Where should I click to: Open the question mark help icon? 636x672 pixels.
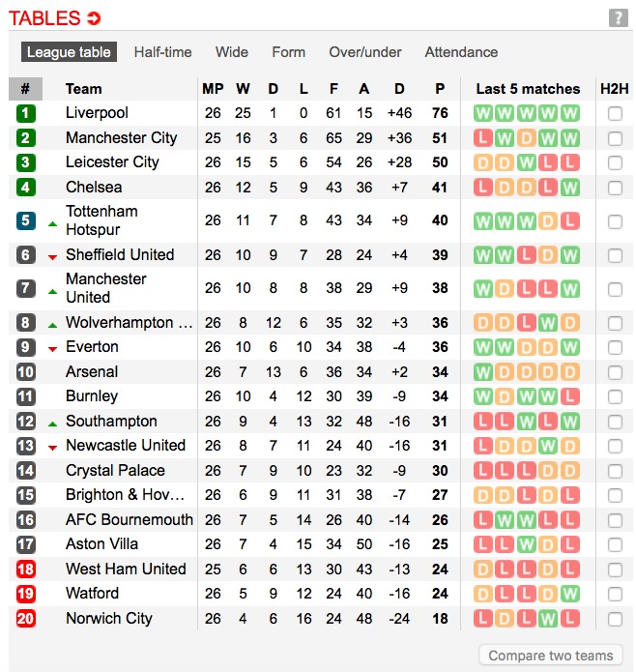(x=618, y=18)
